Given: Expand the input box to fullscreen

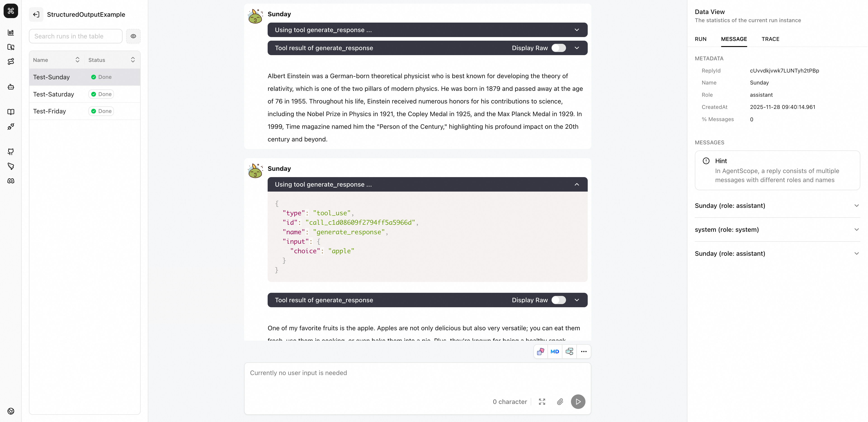Looking at the screenshot, I should [x=542, y=402].
